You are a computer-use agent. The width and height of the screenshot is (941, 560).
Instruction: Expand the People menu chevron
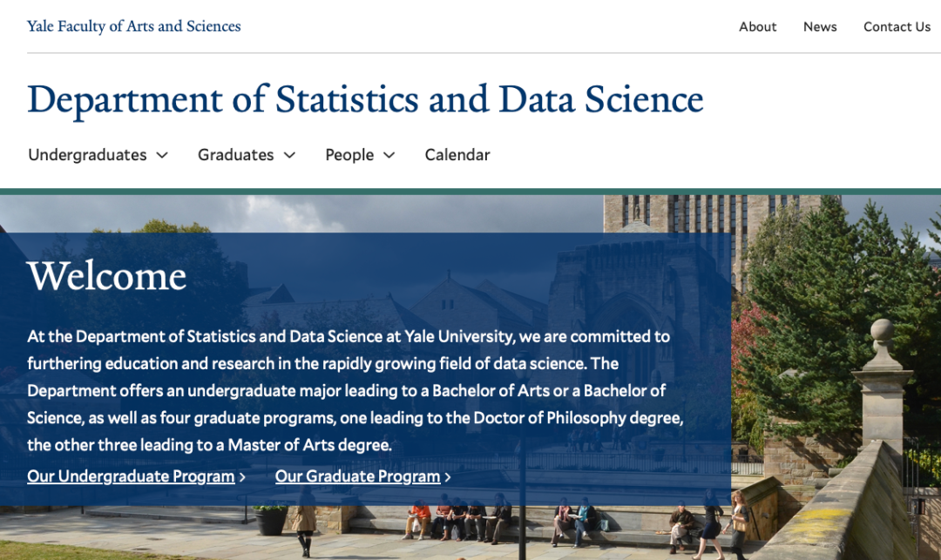pyautogui.click(x=389, y=155)
